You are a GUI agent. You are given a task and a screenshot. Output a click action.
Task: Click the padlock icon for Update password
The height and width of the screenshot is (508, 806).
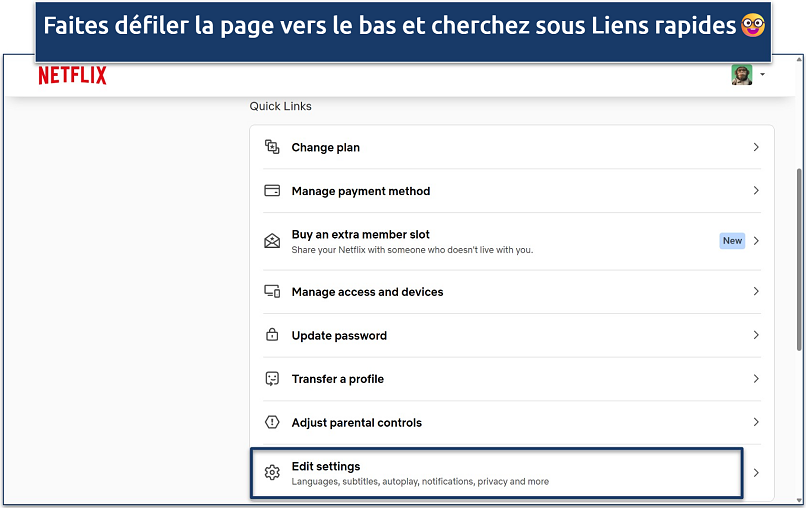[x=272, y=335]
